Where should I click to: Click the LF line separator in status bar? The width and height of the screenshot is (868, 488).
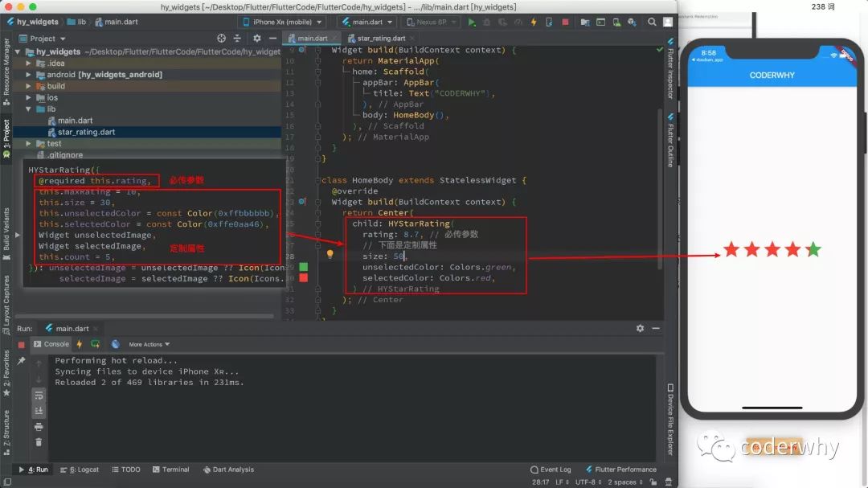coord(561,482)
